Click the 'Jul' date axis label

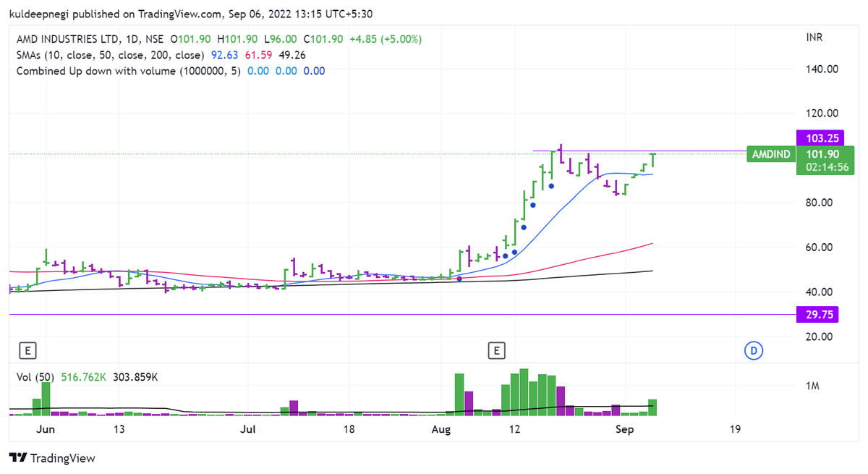[x=249, y=429]
